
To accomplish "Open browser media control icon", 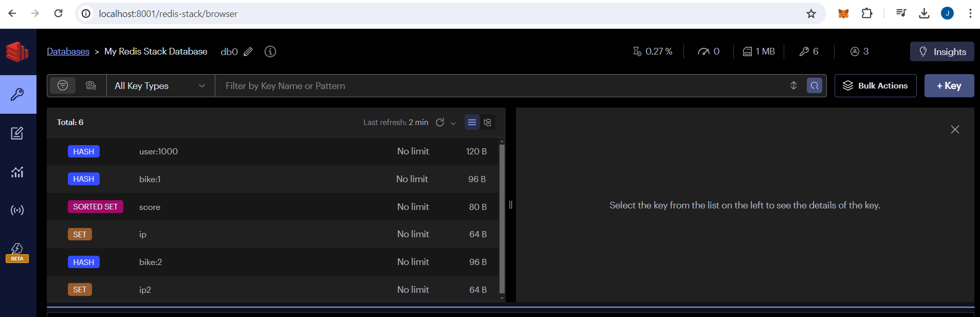I will pos(901,13).
